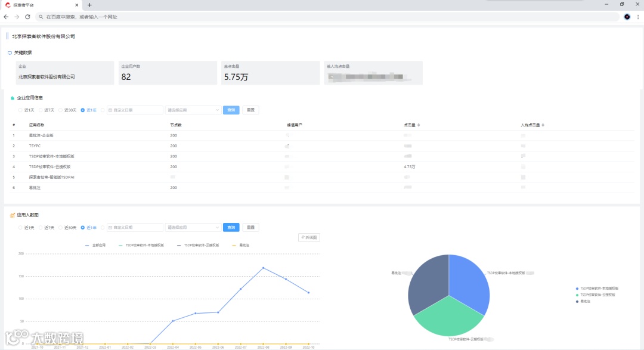Sort the table by 点击量 column
The image size is (644, 350).
coord(419,125)
